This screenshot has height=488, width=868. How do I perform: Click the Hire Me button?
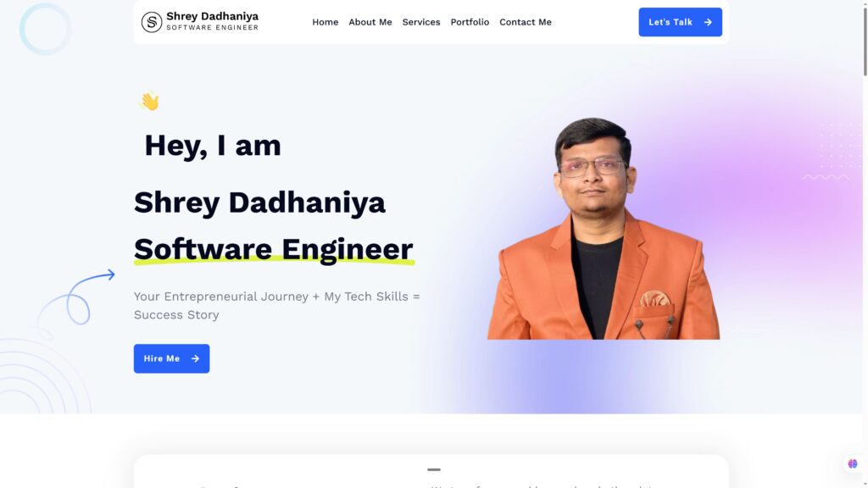[x=171, y=358]
